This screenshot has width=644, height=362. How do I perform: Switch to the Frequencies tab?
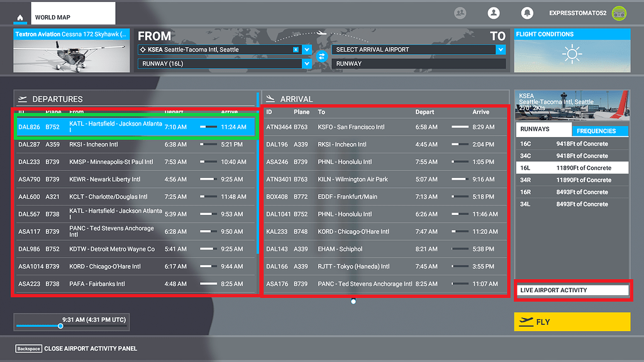(x=601, y=130)
